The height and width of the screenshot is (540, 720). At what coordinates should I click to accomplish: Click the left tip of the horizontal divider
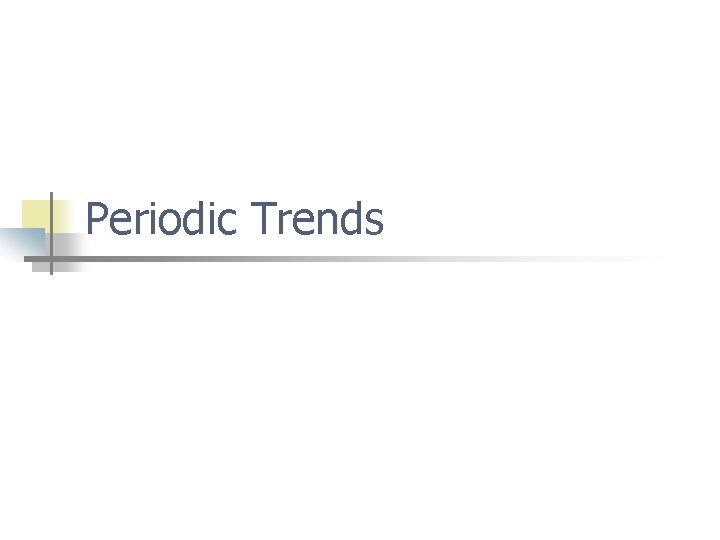click(27, 259)
